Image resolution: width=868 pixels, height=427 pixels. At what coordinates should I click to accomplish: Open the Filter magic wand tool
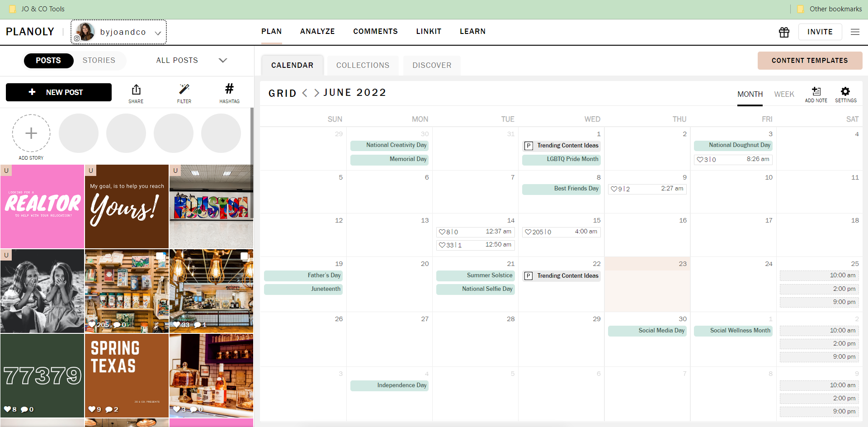[x=184, y=89]
